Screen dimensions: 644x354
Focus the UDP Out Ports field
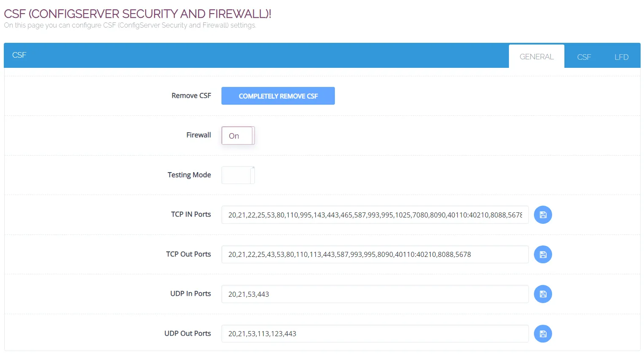(375, 334)
